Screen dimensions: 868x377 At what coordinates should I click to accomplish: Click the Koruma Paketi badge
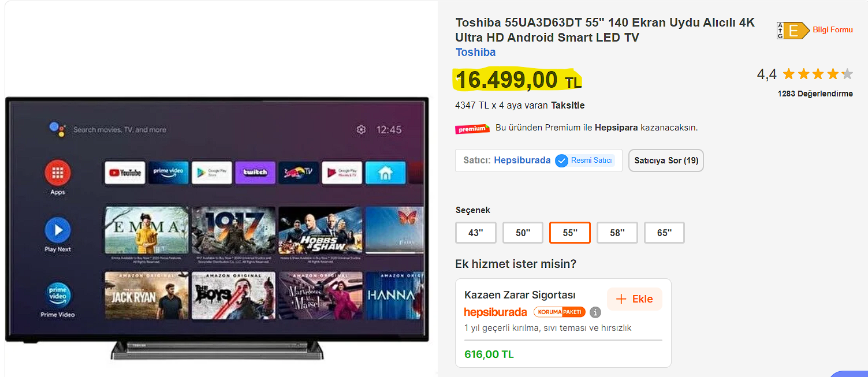point(560,312)
